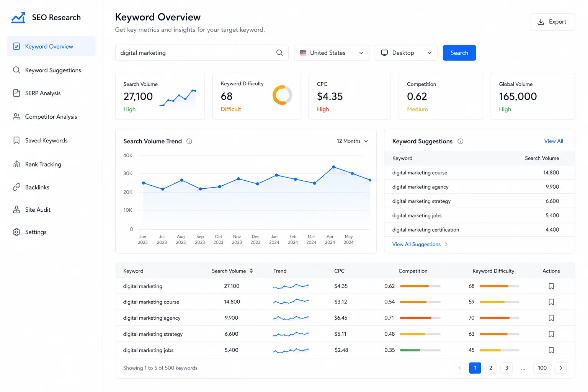Click keyword difficulty bar for digital marketing agency
Image resolution: width=588 pixels, height=392 pixels.
pyautogui.click(x=499, y=318)
